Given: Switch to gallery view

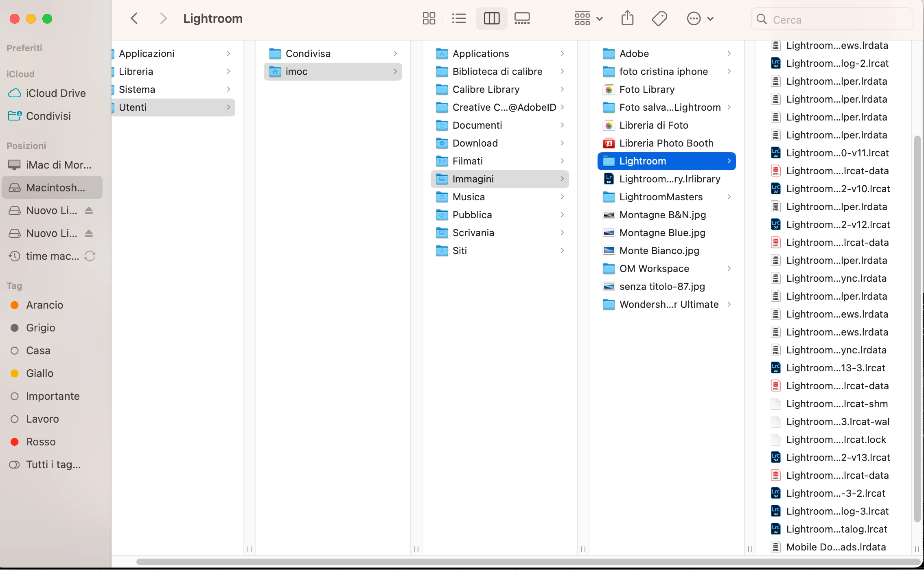Looking at the screenshot, I should (x=522, y=19).
